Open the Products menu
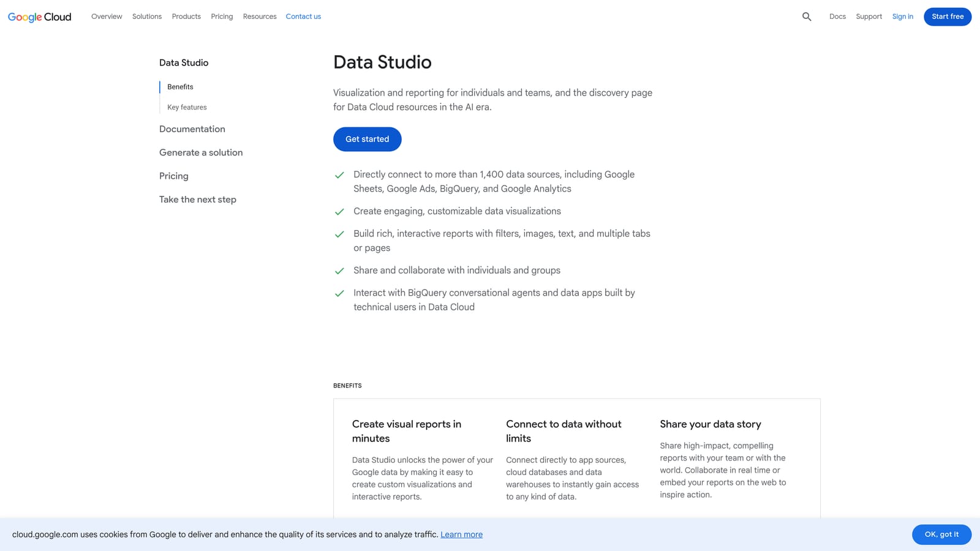This screenshot has height=551, width=980. point(186,17)
